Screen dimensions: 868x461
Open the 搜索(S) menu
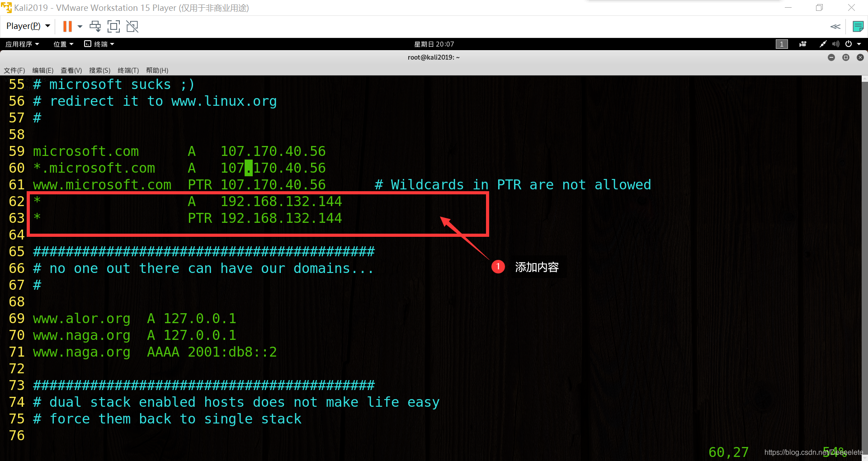click(100, 70)
